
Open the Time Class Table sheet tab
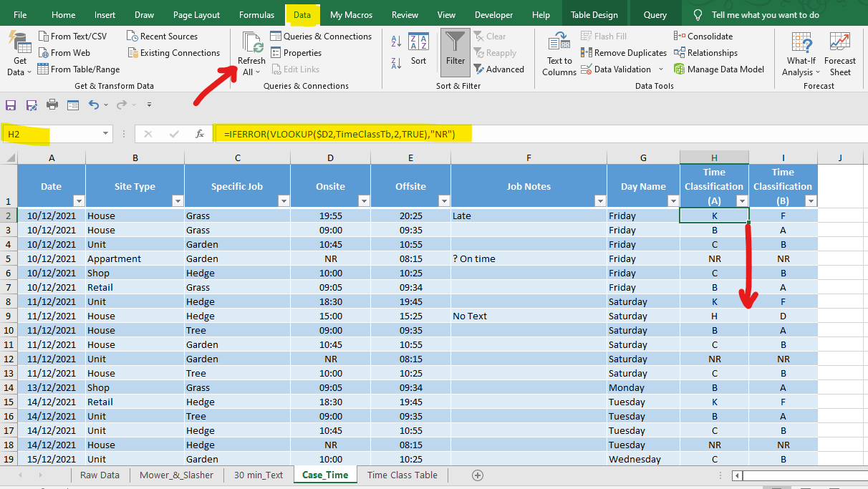[x=402, y=475]
